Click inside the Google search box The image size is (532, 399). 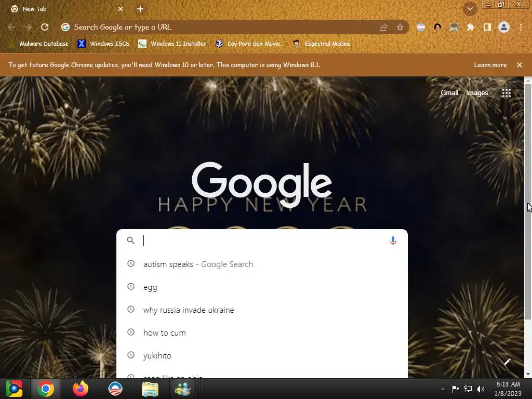(x=262, y=241)
